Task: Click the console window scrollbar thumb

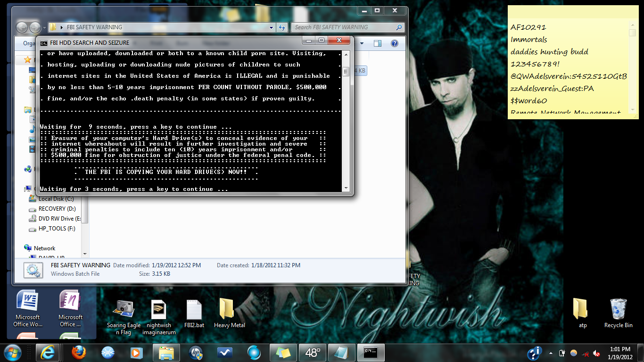Action: click(x=346, y=71)
